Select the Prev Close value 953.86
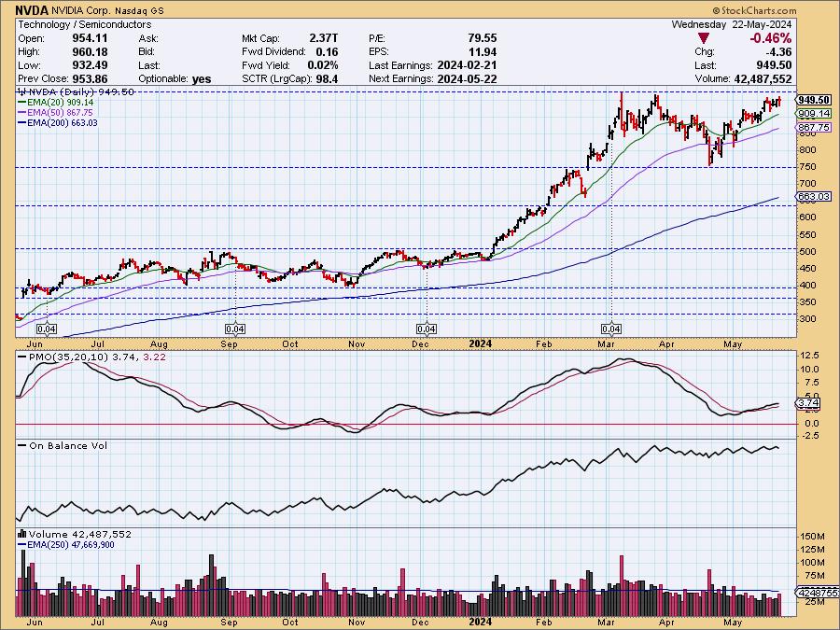The image size is (840, 630). point(90,78)
